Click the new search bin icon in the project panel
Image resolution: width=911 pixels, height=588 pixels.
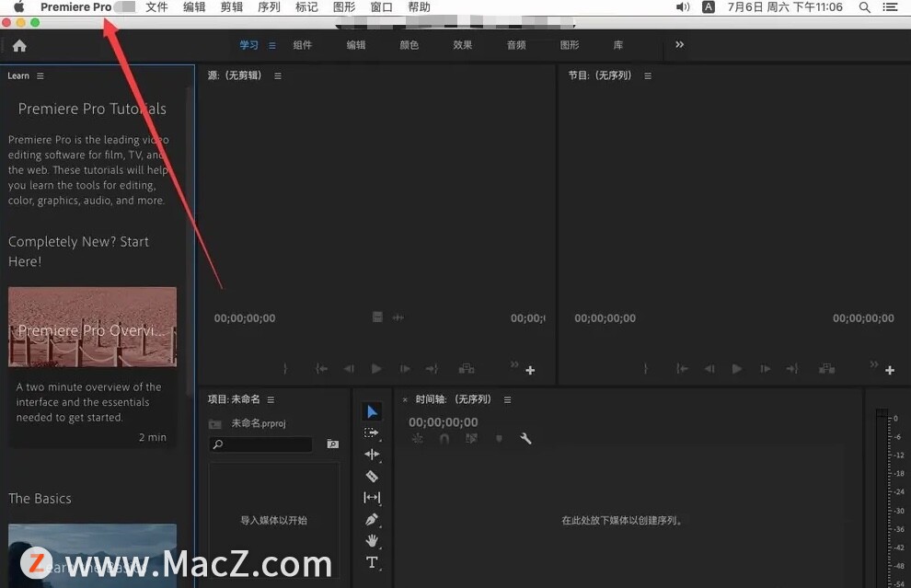333,444
